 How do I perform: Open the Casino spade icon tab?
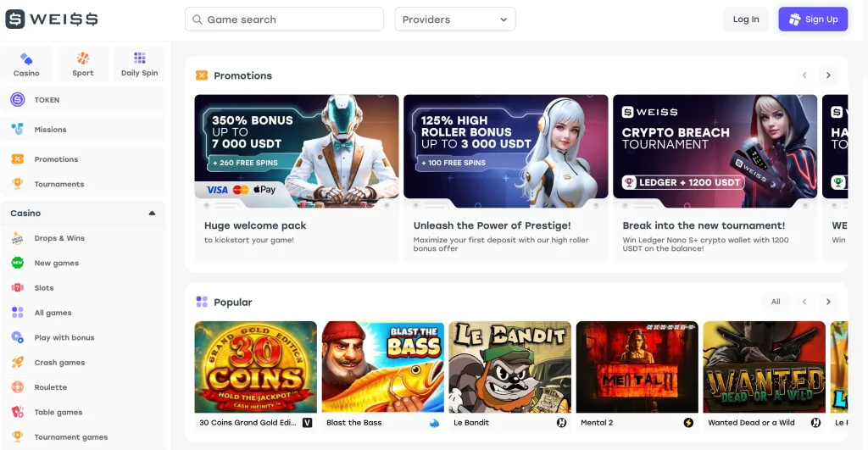[x=26, y=58]
